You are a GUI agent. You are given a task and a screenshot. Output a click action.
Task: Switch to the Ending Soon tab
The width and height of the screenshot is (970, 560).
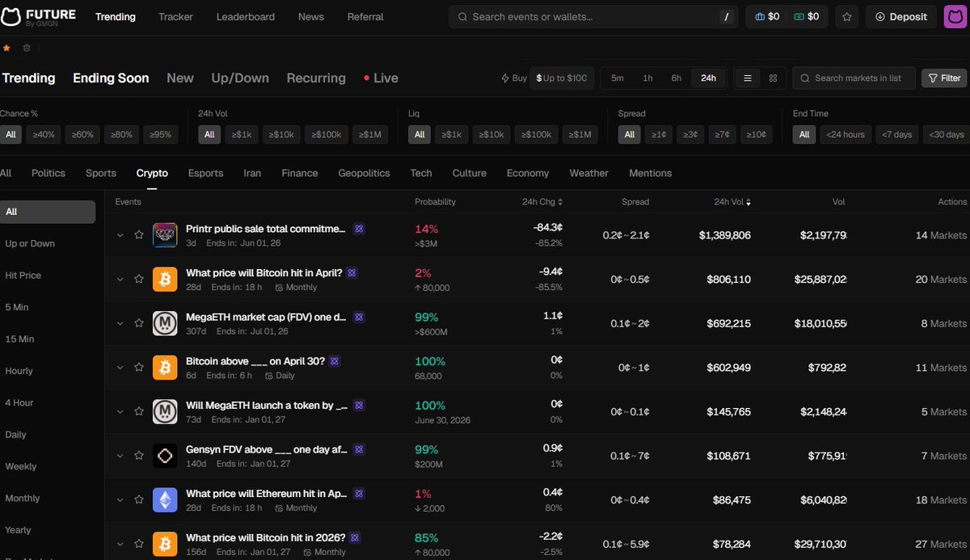point(111,78)
